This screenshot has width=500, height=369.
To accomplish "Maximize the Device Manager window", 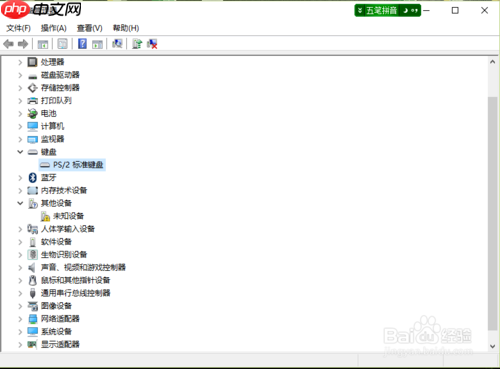I will point(455,11).
